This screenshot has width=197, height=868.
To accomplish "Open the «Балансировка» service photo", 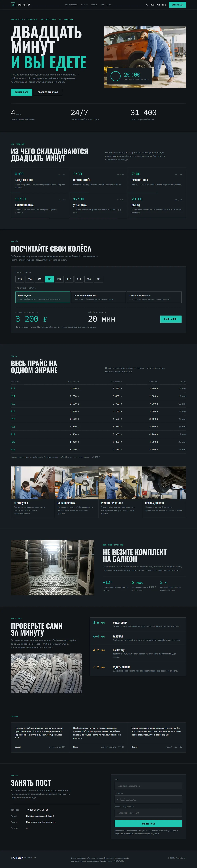I will 77,482.
